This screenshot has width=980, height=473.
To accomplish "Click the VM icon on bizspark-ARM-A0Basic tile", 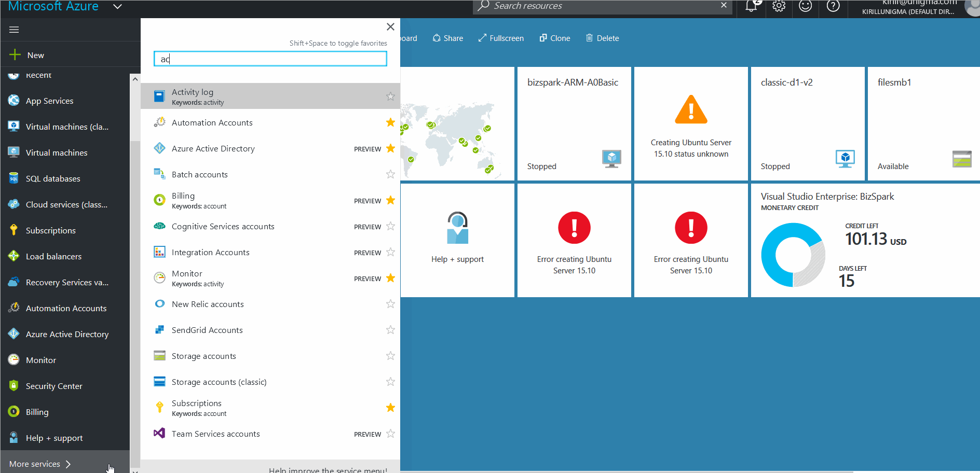I will tap(611, 159).
